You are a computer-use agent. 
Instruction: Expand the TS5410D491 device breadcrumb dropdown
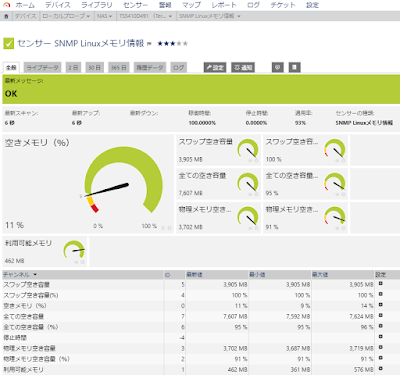tap(170, 16)
